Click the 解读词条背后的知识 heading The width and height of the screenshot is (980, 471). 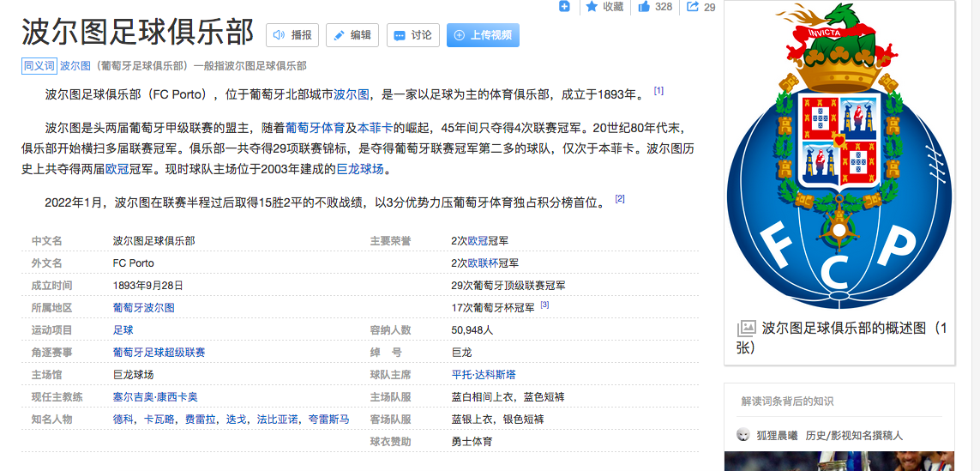click(787, 401)
